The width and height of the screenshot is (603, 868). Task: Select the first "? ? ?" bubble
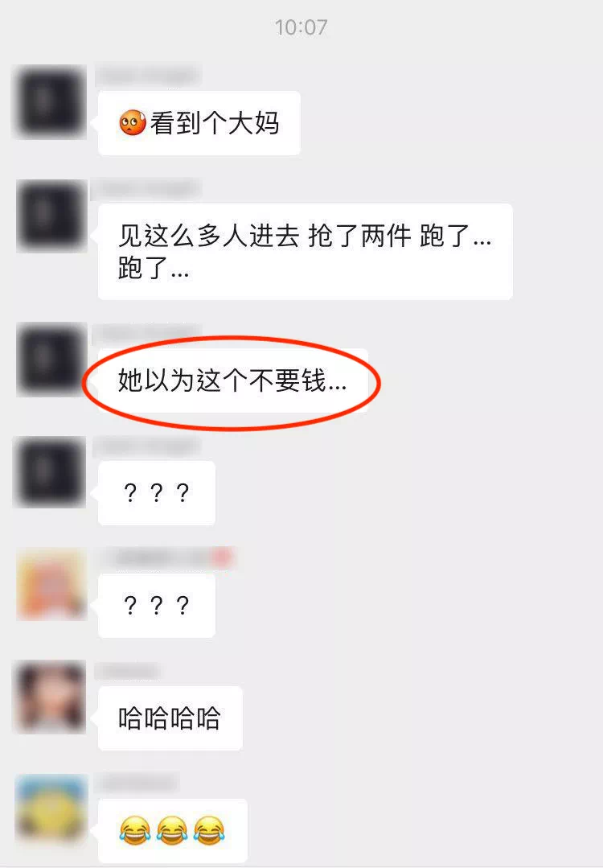(x=157, y=492)
